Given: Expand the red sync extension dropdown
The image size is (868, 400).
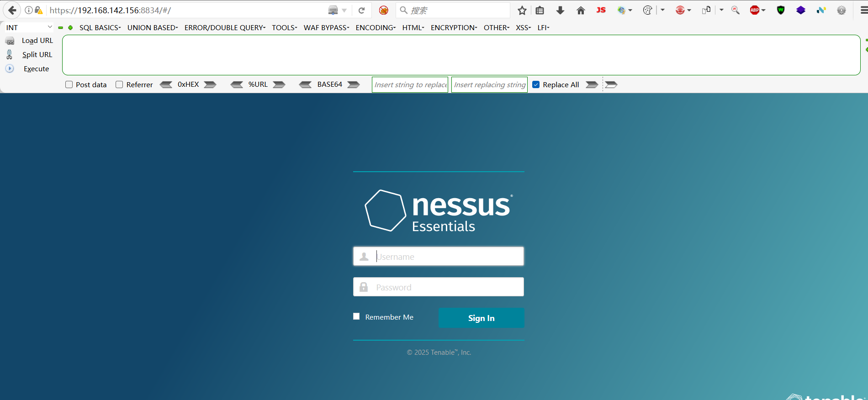Looking at the screenshot, I should pyautogui.click(x=689, y=10).
